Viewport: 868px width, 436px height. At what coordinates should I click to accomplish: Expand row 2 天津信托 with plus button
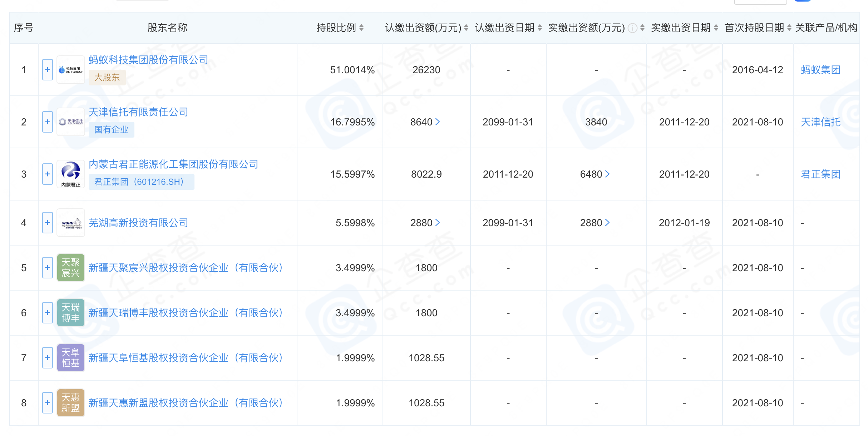[x=48, y=122]
